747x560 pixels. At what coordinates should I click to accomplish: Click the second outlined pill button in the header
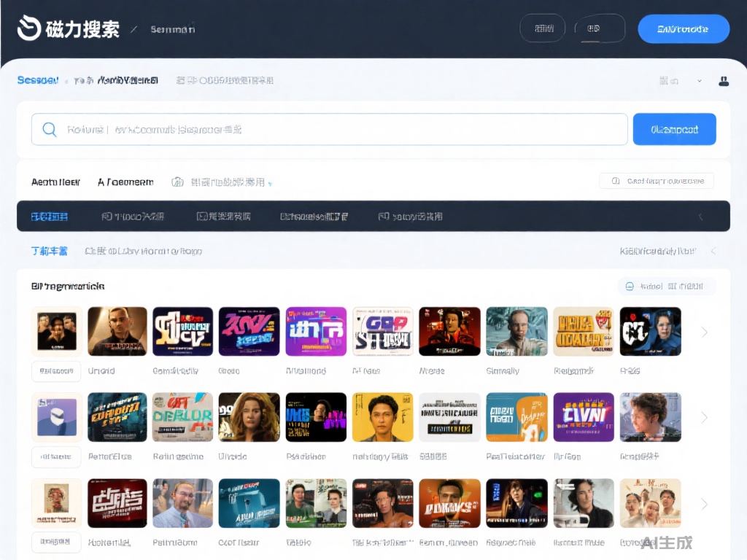(600, 28)
